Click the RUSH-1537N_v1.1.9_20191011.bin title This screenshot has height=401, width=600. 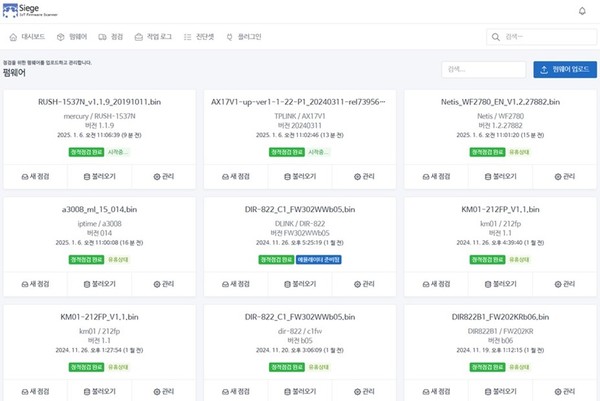tap(99, 102)
